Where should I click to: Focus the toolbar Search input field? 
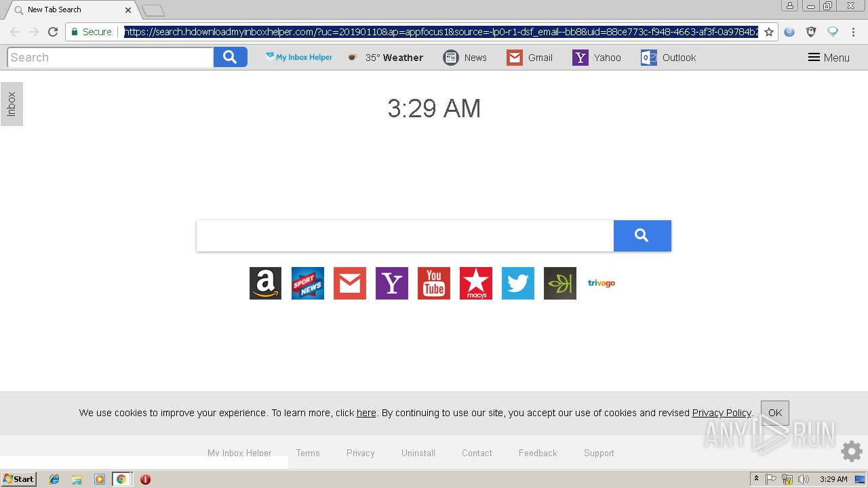coord(111,58)
